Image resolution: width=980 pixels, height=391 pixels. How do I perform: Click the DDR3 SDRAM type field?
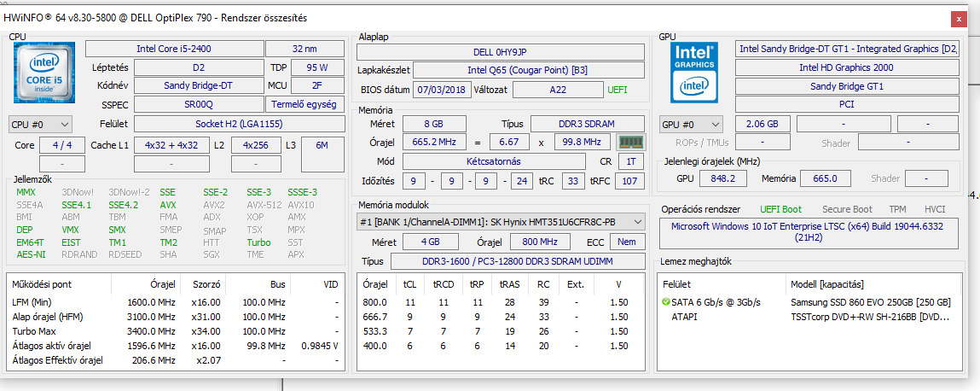click(x=588, y=123)
